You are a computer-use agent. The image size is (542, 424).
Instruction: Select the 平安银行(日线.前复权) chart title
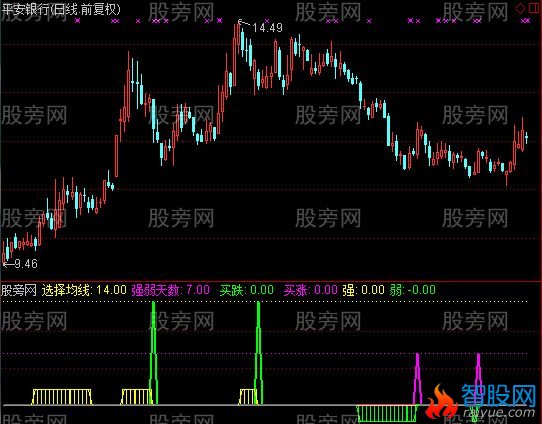(x=61, y=9)
